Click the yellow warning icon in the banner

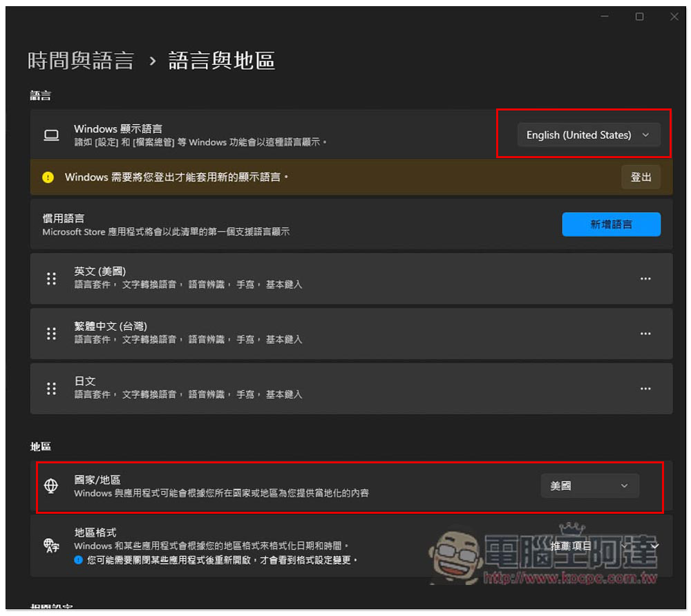[48, 177]
